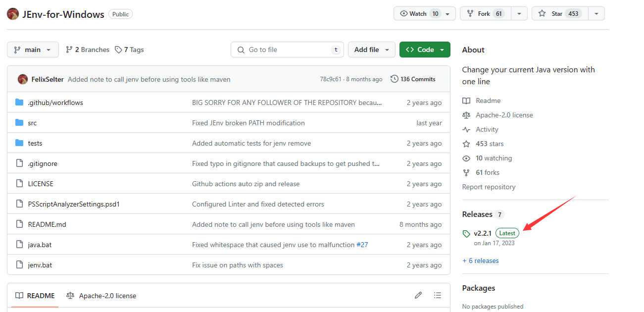This screenshot has width=644, height=312.
Task: Click the .gitignore file icon
Action: coord(19,163)
